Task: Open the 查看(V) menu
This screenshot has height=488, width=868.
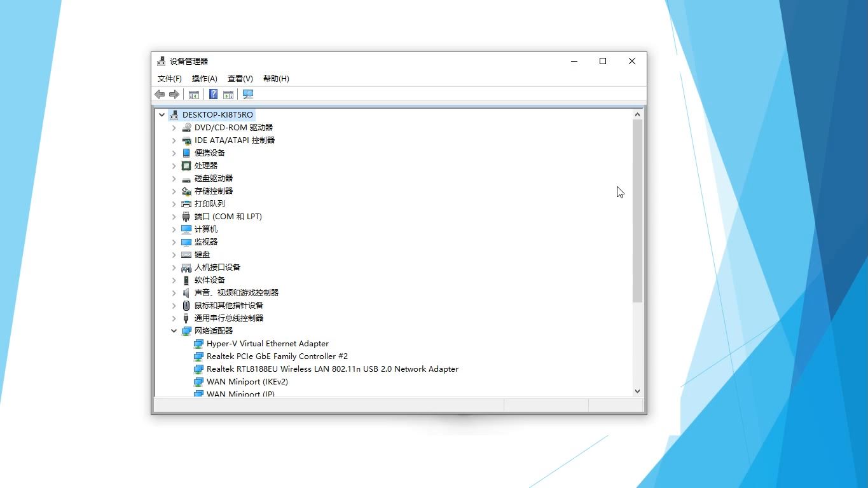Action: pyautogui.click(x=240, y=79)
